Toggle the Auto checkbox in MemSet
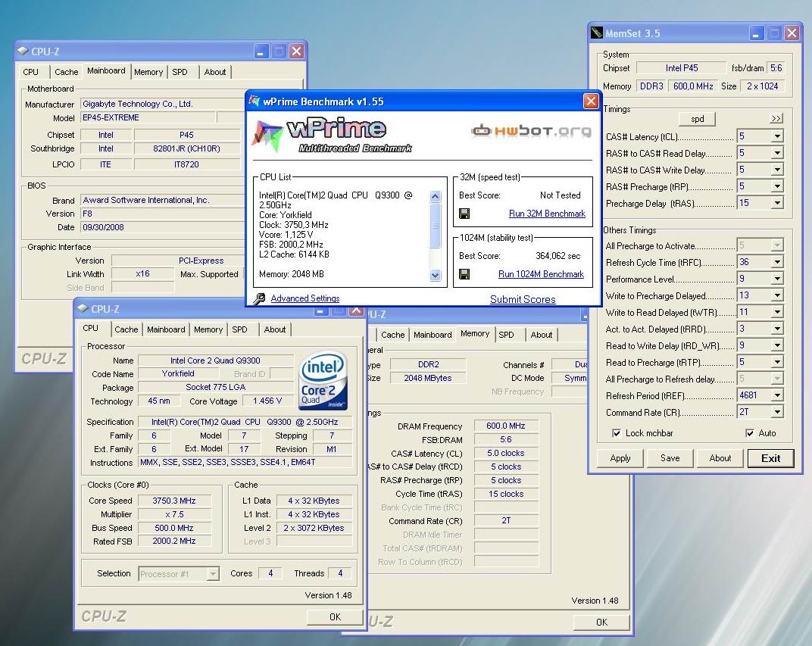This screenshot has width=812, height=646. click(749, 433)
